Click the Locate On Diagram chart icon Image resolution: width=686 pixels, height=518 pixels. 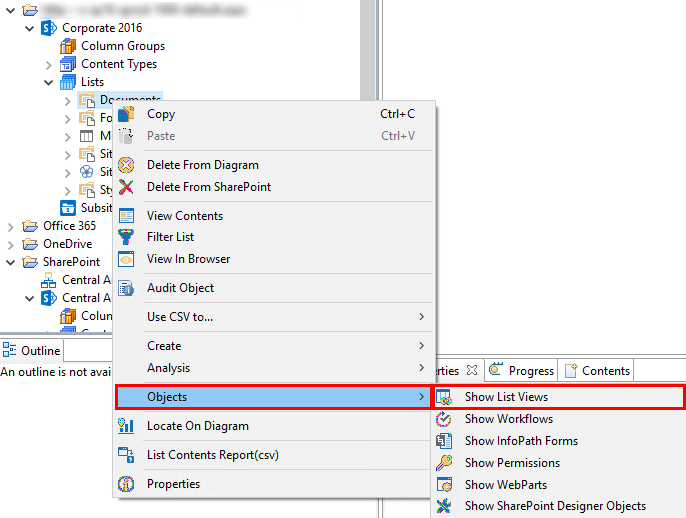126,426
